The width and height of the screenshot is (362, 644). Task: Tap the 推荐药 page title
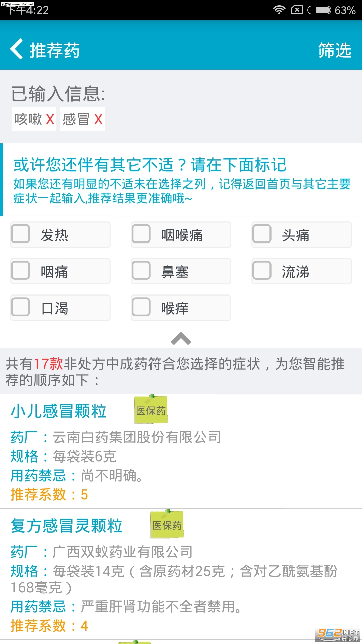tap(55, 50)
